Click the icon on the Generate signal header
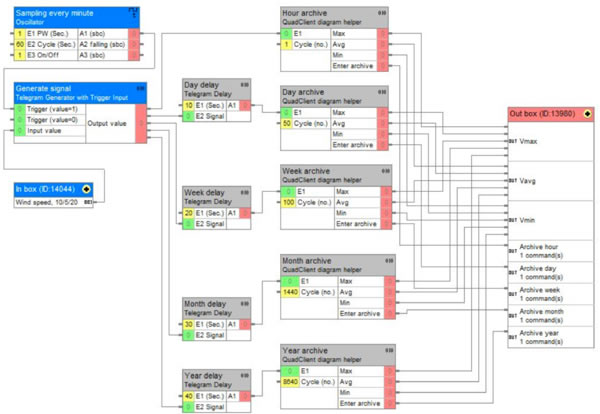The width and height of the screenshot is (600, 414). click(140, 88)
